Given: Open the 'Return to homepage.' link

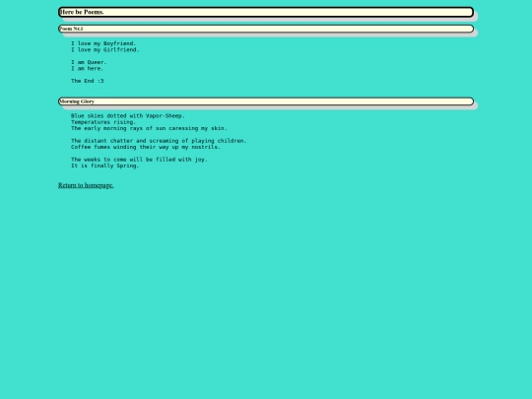Looking at the screenshot, I should tap(86, 185).
